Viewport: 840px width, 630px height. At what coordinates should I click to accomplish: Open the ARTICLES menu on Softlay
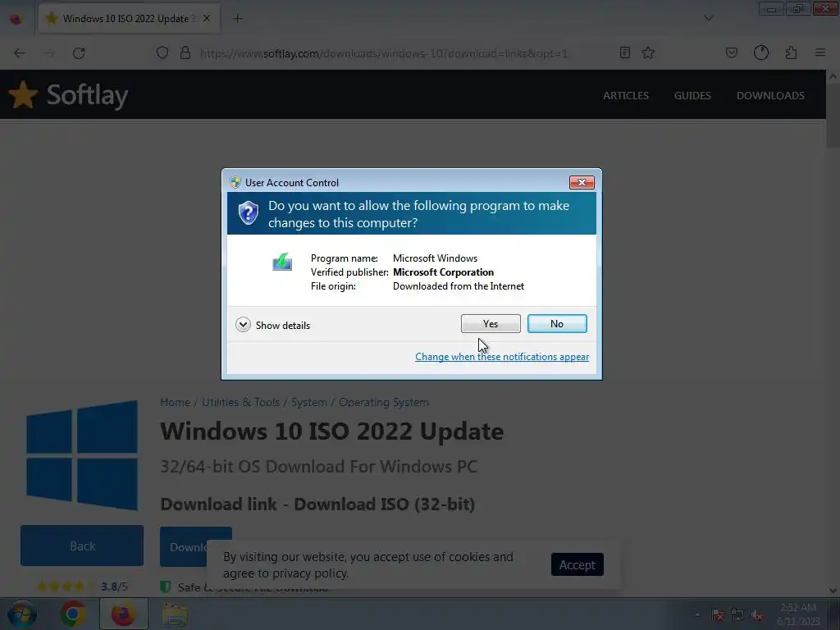tap(626, 95)
